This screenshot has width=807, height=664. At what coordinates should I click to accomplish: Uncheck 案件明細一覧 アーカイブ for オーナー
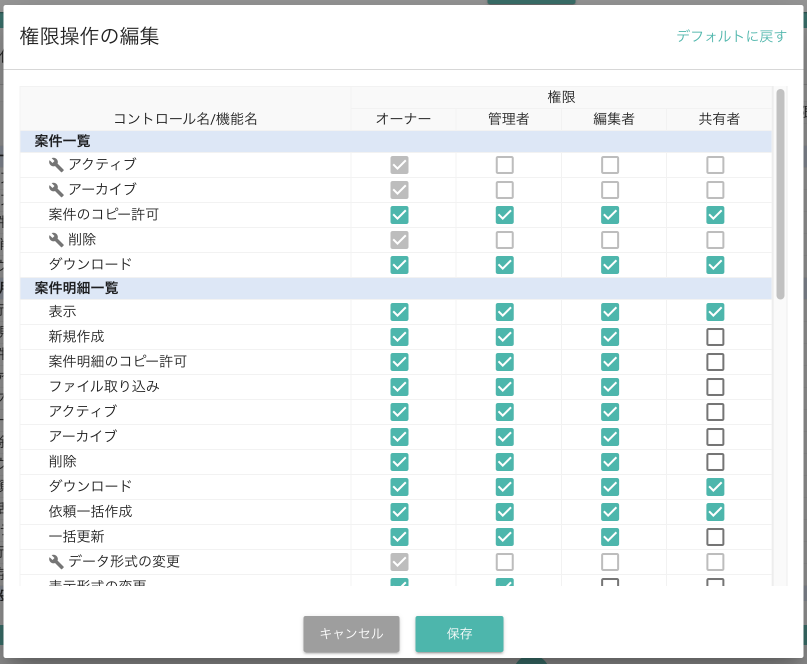point(399,437)
